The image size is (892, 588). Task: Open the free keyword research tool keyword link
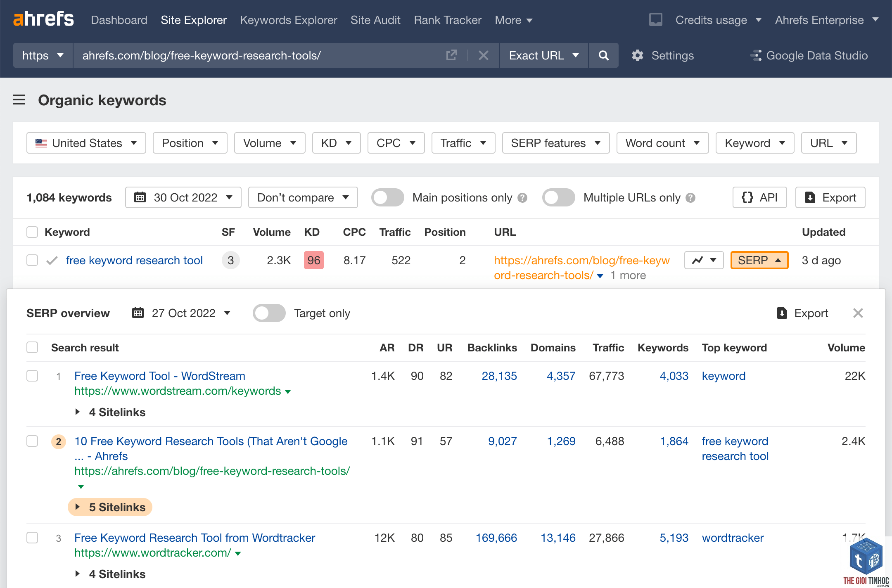click(134, 260)
